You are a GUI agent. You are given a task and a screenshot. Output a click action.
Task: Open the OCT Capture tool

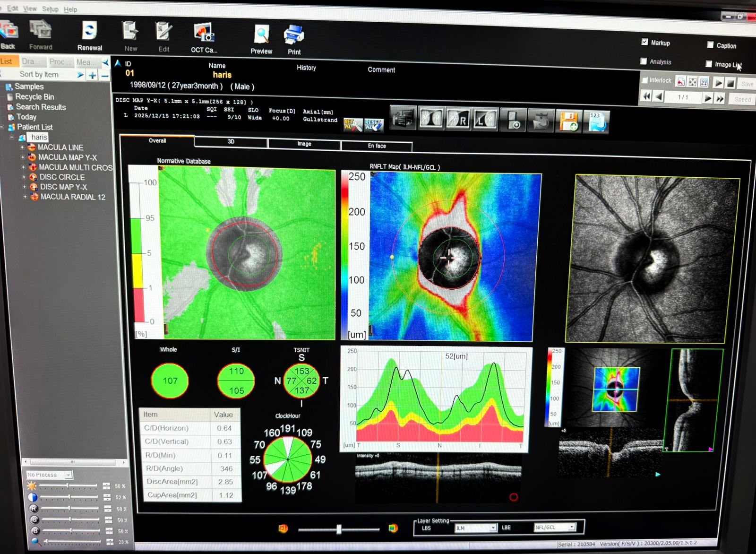tap(204, 33)
